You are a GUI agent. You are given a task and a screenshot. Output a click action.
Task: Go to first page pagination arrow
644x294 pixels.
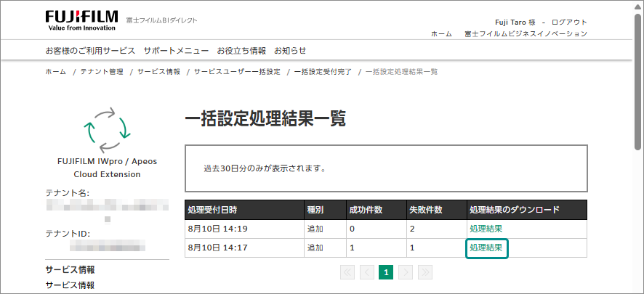[x=347, y=272]
